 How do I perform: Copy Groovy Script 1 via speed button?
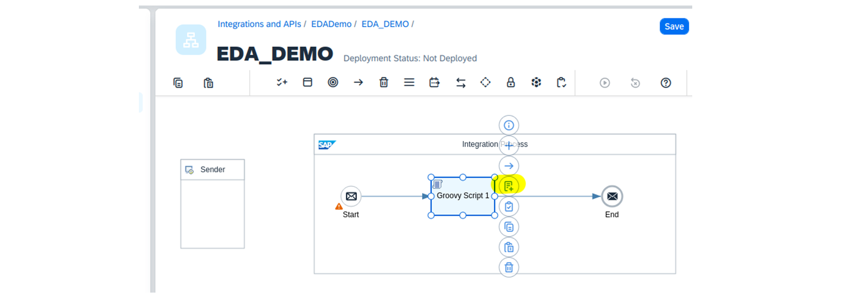click(x=509, y=226)
